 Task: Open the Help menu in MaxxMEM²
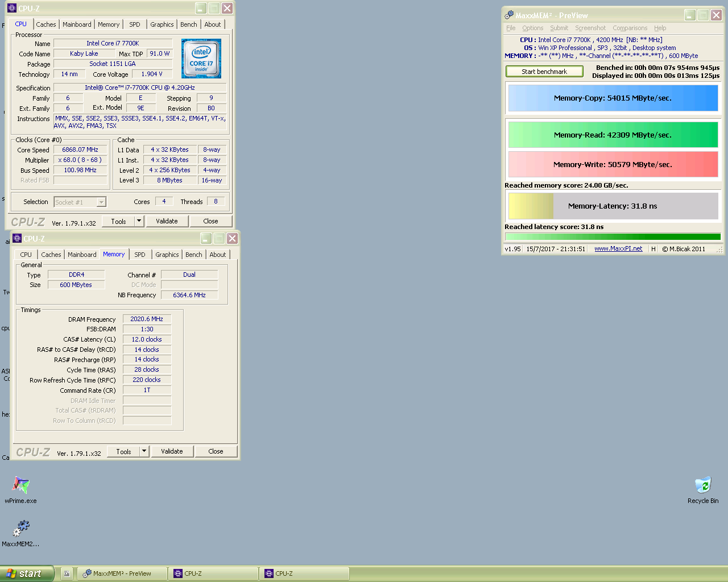pyautogui.click(x=660, y=28)
